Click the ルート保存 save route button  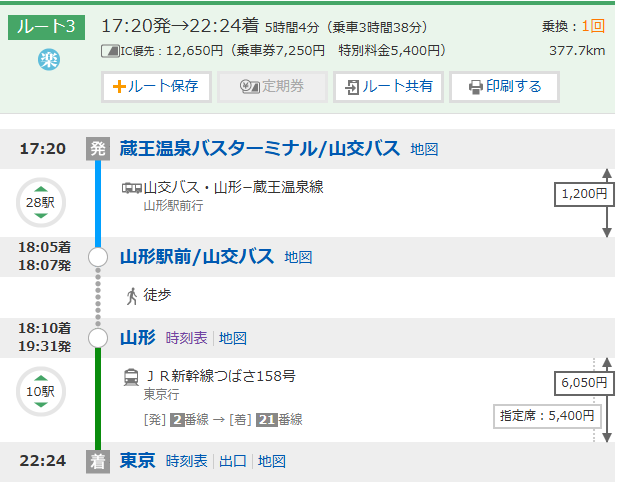click(156, 86)
